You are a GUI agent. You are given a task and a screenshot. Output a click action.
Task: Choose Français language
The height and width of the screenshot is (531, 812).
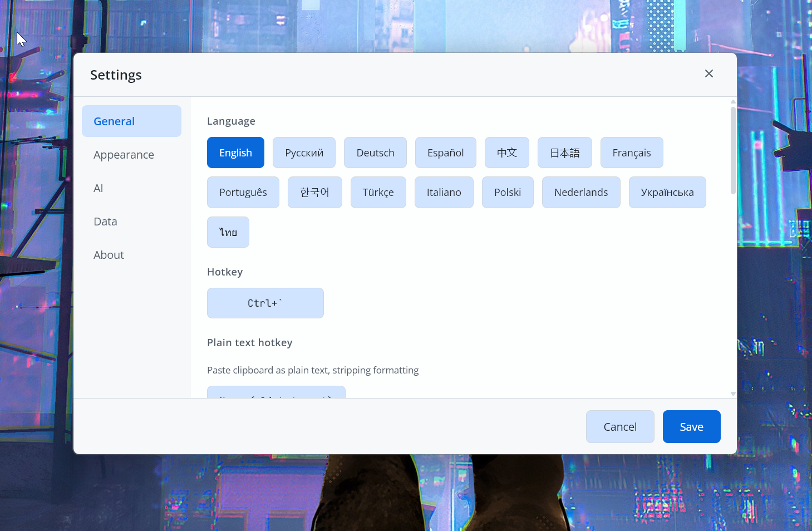pos(632,153)
